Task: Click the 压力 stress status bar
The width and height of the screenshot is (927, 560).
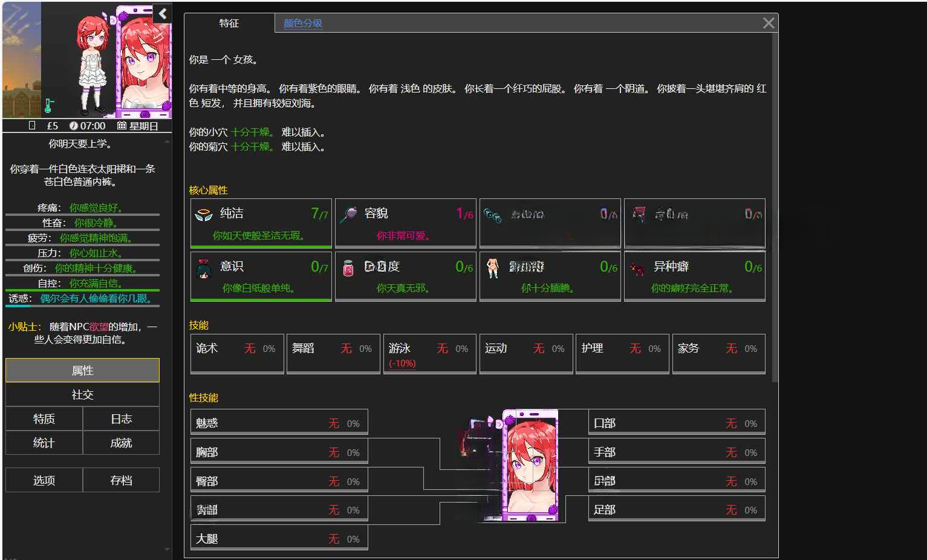Action: pos(82,253)
